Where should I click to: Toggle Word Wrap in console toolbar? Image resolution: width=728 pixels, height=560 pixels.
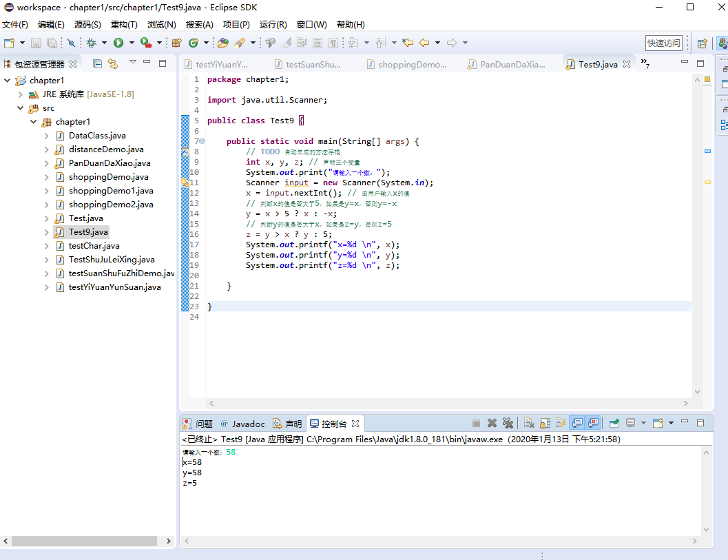coord(561,422)
